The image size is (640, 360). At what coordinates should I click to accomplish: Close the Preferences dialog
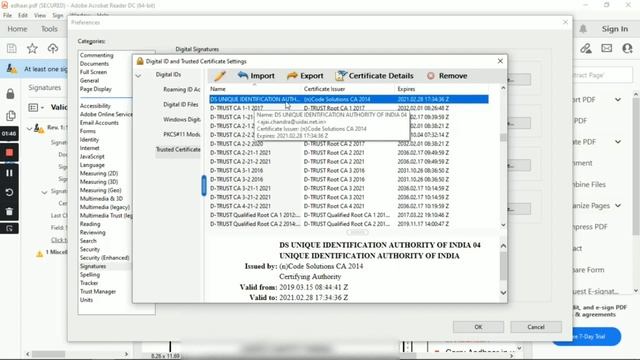(x=565, y=22)
